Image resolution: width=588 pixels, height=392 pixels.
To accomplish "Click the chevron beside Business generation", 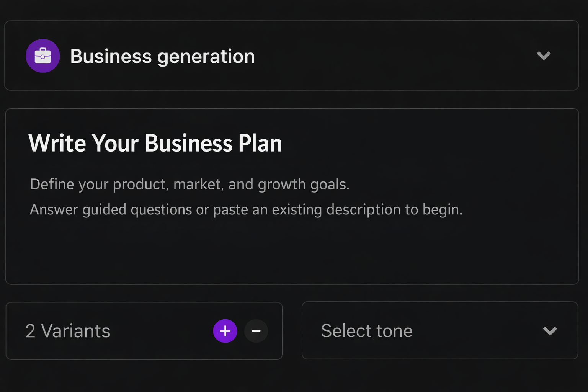I will coord(544,56).
